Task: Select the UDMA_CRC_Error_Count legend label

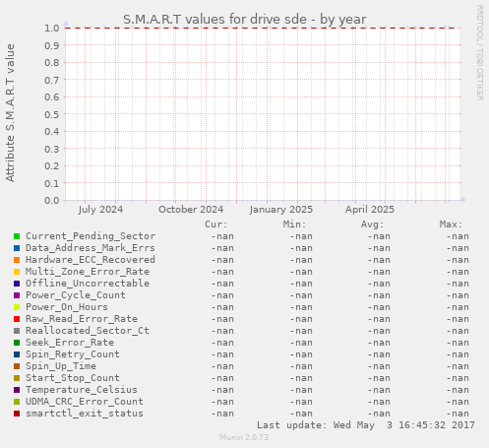Action: point(85,402)
